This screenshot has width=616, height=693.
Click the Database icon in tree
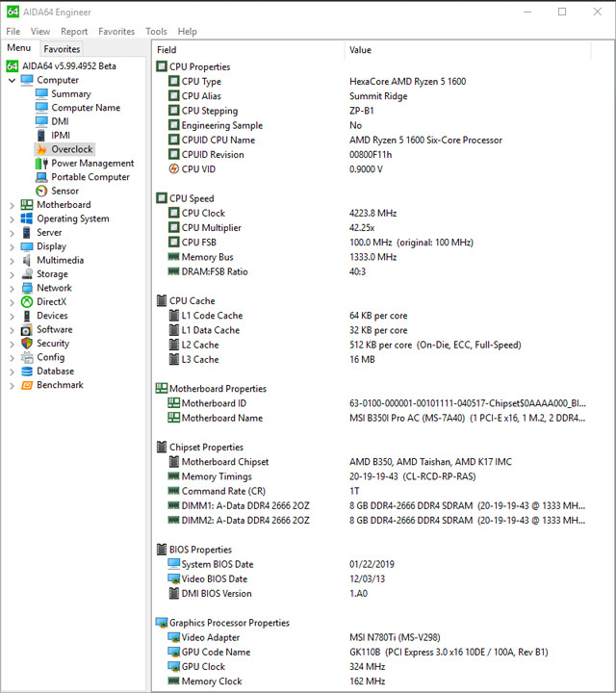[x=27, y=372]
